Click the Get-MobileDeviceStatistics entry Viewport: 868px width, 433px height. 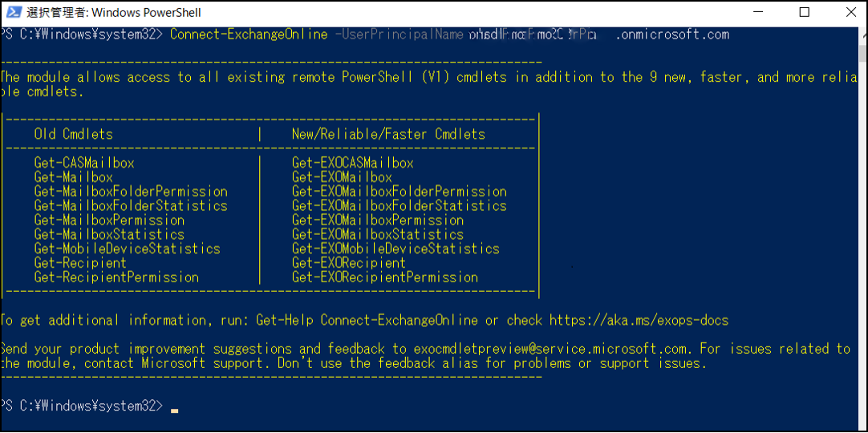point(128,249)
